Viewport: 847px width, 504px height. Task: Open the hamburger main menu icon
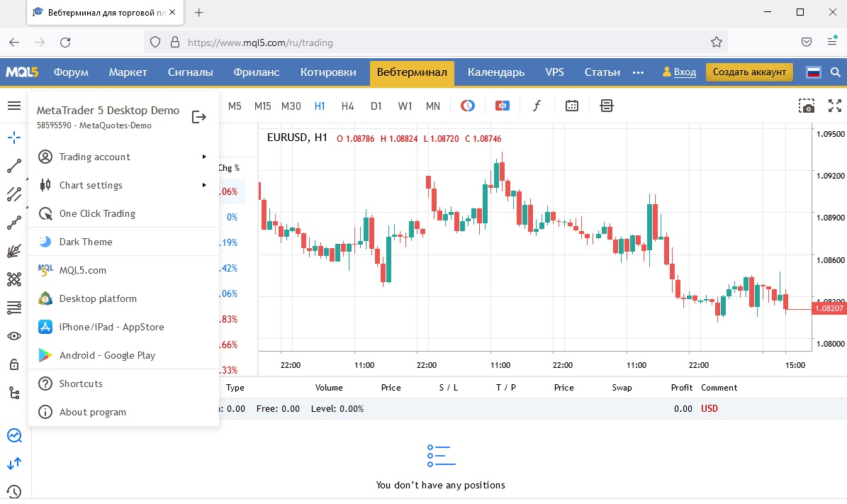[14, 106]
